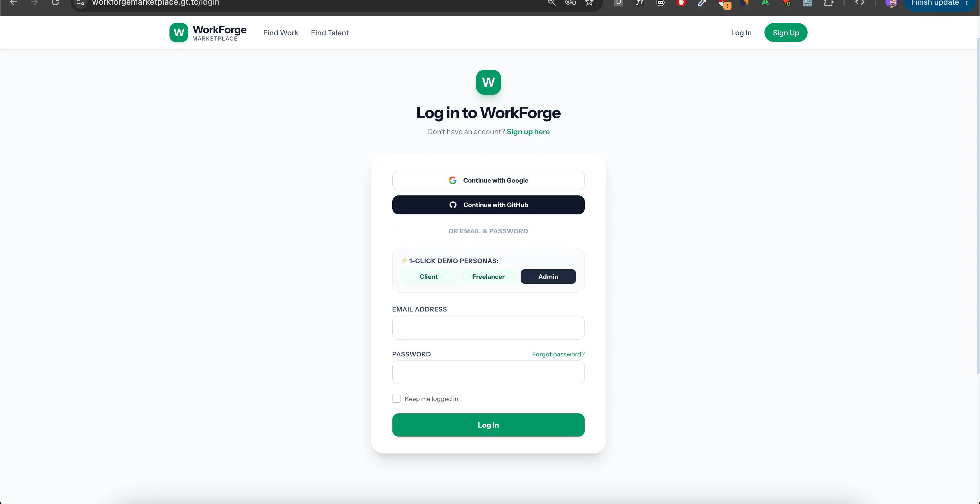This screenshot has width=980, height=504.
Task: Select the Admin demo persona
Action: pyautogui.click(x=548, y=276)
